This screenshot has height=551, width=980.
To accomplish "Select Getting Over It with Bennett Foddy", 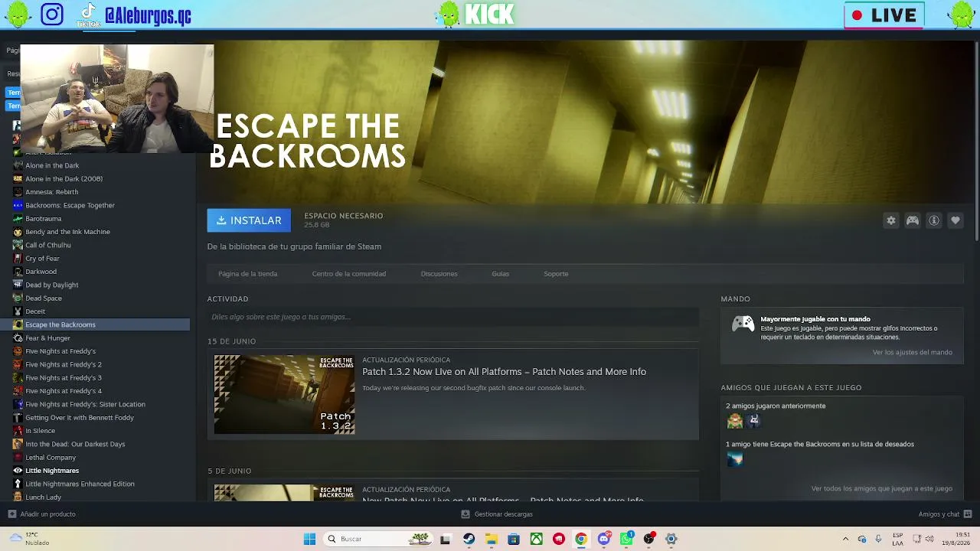I will click(80, 418).
